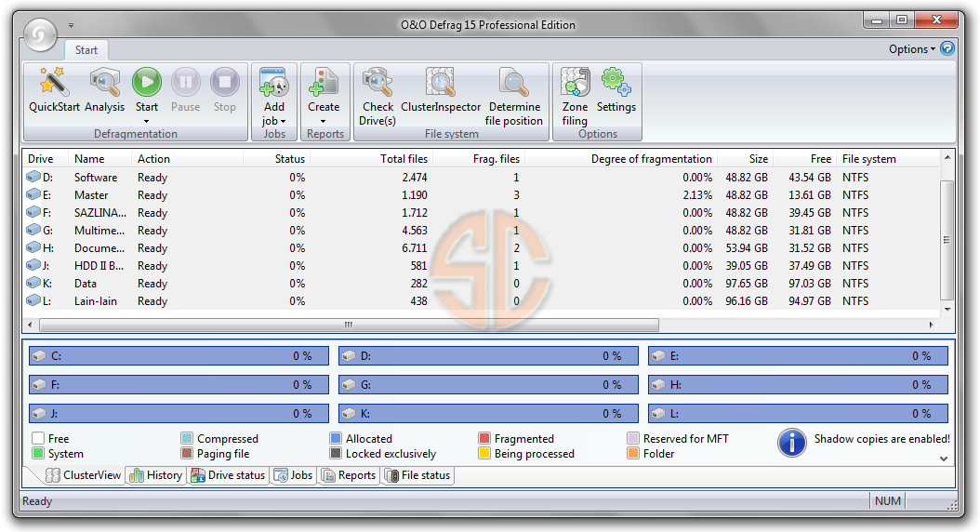
Task: Open the Jobs tab
Action: click(293, 475)
